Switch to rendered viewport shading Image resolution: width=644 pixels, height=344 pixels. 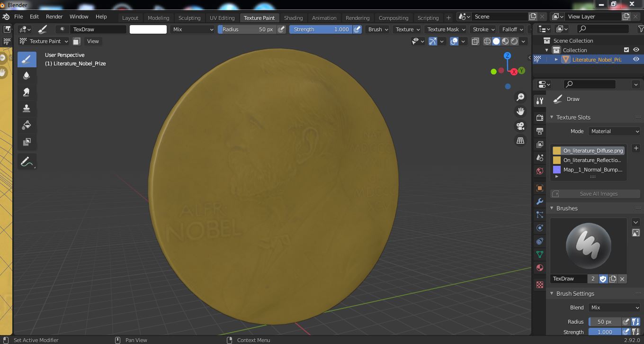(514, 41)
